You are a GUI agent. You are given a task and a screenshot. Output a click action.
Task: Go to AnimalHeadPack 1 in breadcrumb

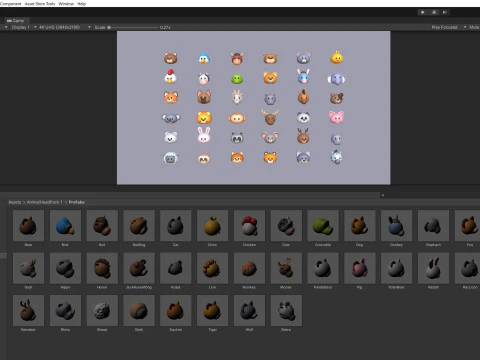coord(44,202)
